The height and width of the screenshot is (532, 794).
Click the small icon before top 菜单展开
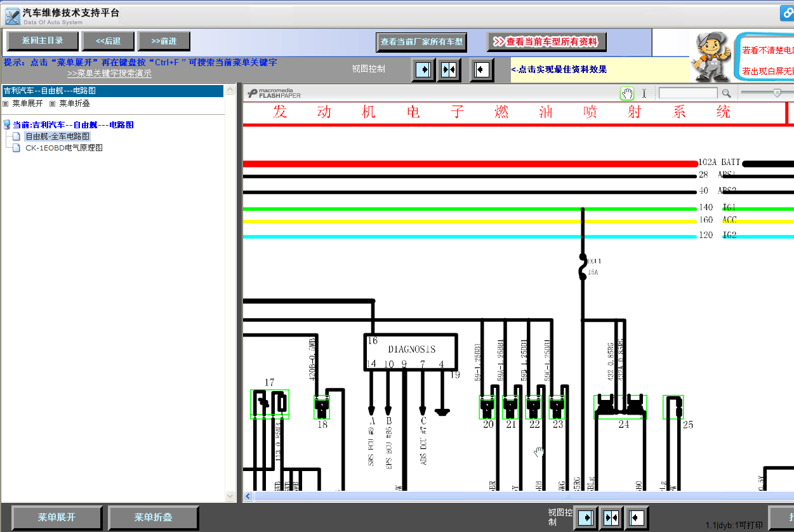pos(6,103)
